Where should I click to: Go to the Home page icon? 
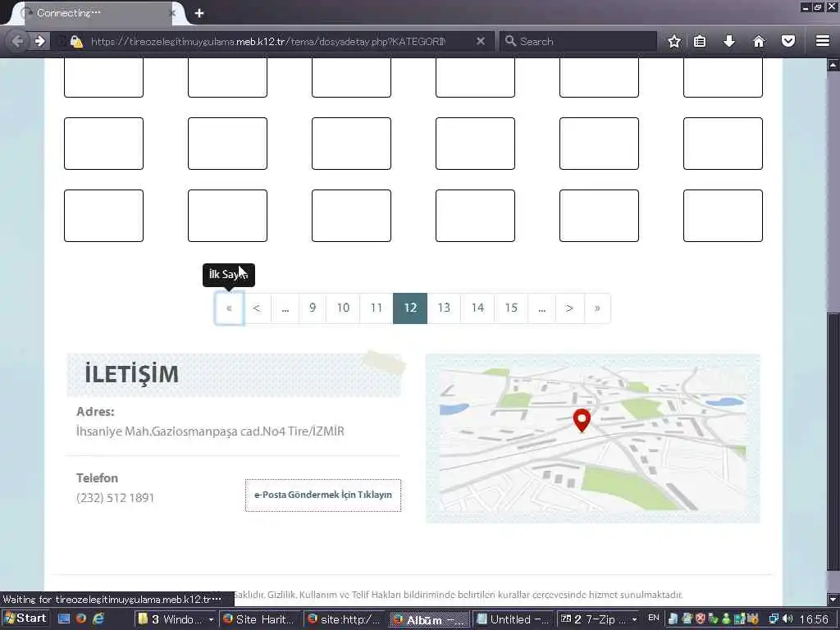[759, 41]
